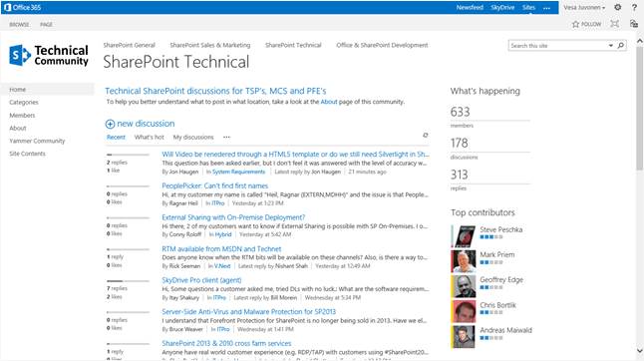Viewport: 644px width, 361px height.
Task: Open Site Contents in the left navigation
Action: click(x=27, y=154)
